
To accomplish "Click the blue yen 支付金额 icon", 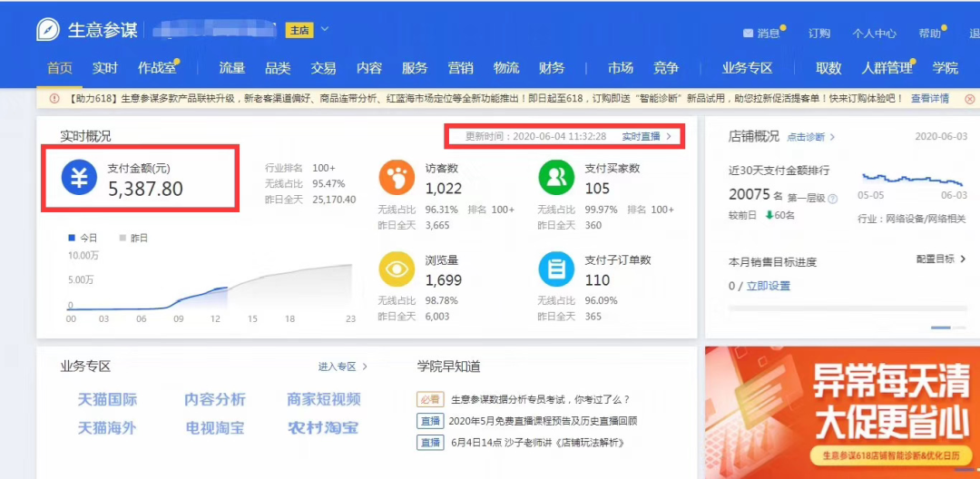I will tap(79, 178).
